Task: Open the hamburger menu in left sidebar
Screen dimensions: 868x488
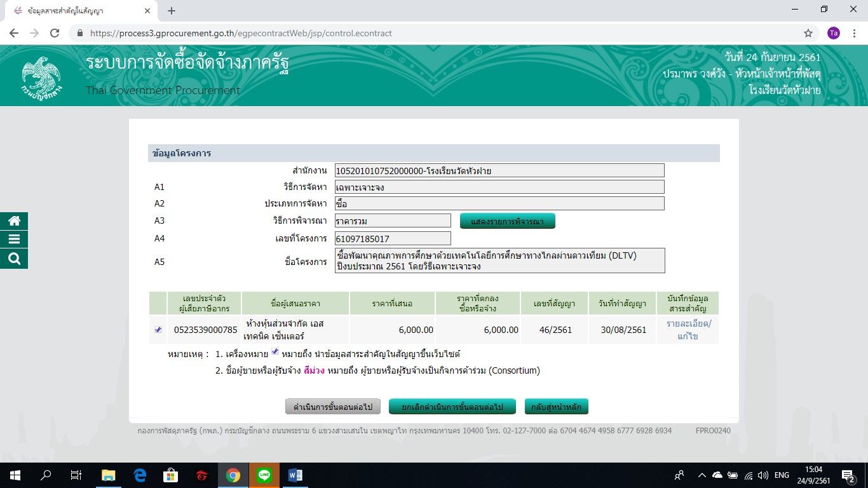Action: coord(14,240)
